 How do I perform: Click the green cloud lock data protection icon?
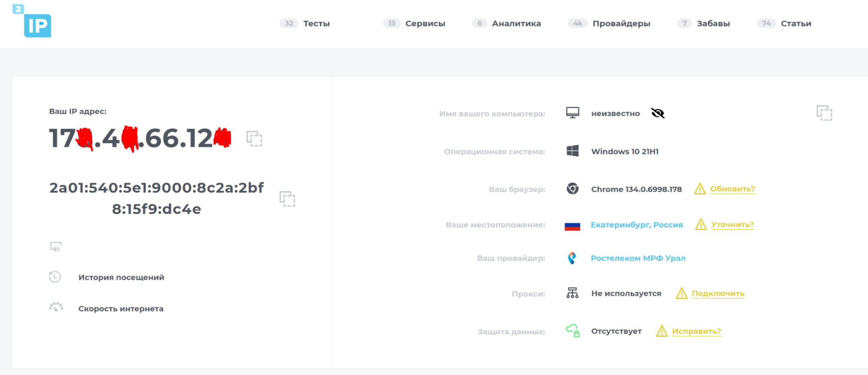(x=573, y=331)
